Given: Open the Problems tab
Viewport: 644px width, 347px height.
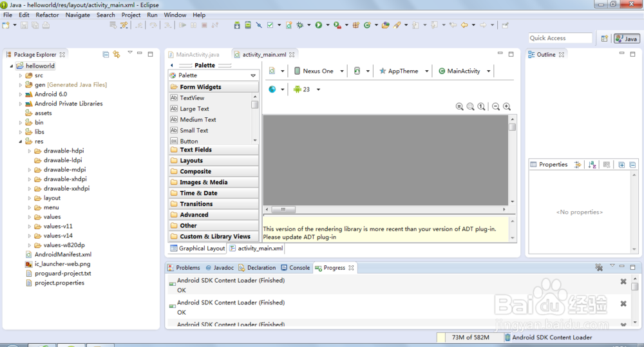Looking at the screenshot, I should [x=184, y=268].
